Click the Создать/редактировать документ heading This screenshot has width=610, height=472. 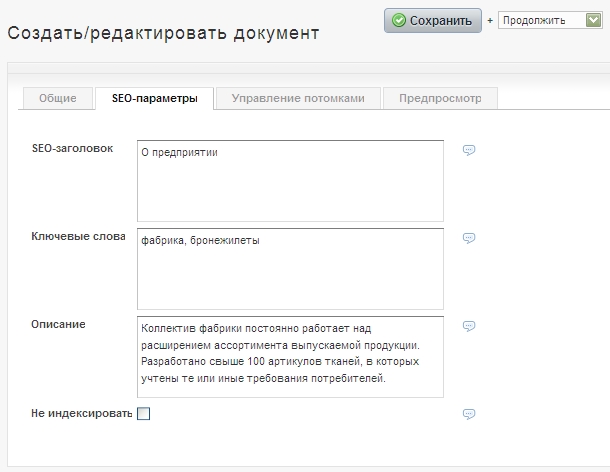[164, 33]
